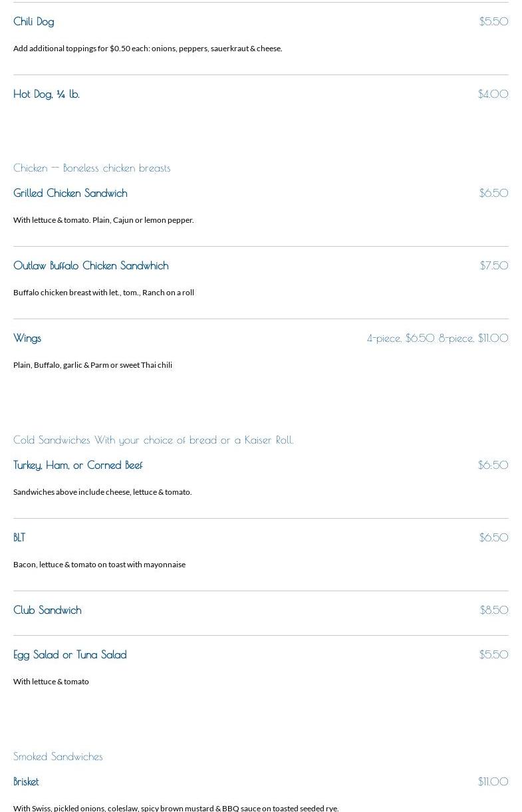
Task: Select the $7.50 Outlaw Buffalo Chicken price
Action: 494,265
